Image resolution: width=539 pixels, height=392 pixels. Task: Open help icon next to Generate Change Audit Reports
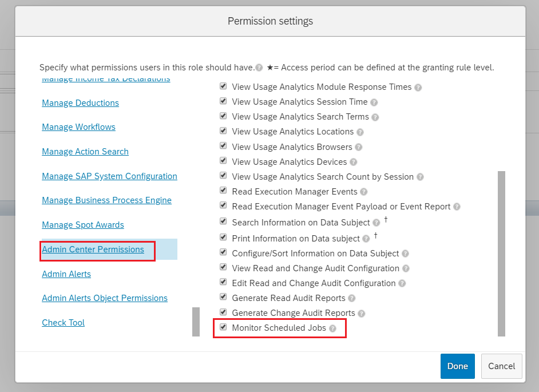pos(361,314)
